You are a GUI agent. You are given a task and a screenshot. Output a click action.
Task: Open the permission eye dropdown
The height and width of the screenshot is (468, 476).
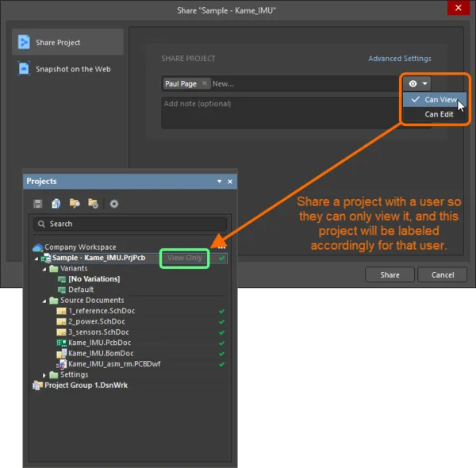[x=417, y=83]
